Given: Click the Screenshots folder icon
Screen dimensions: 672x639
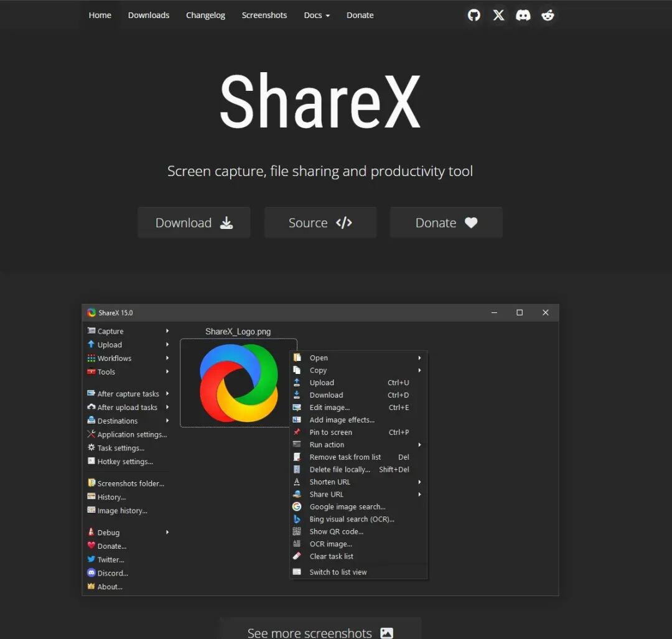Looking at the screenshot, I should point(91,483).
